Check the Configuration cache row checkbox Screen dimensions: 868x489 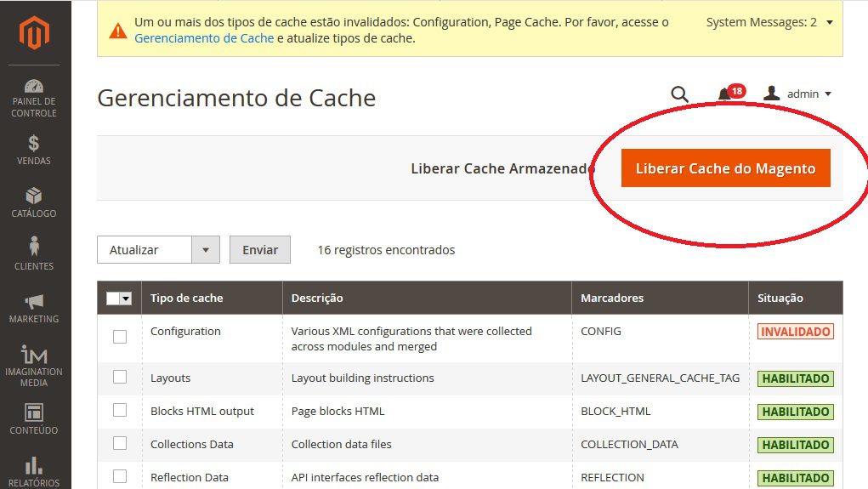click(120, 337)
